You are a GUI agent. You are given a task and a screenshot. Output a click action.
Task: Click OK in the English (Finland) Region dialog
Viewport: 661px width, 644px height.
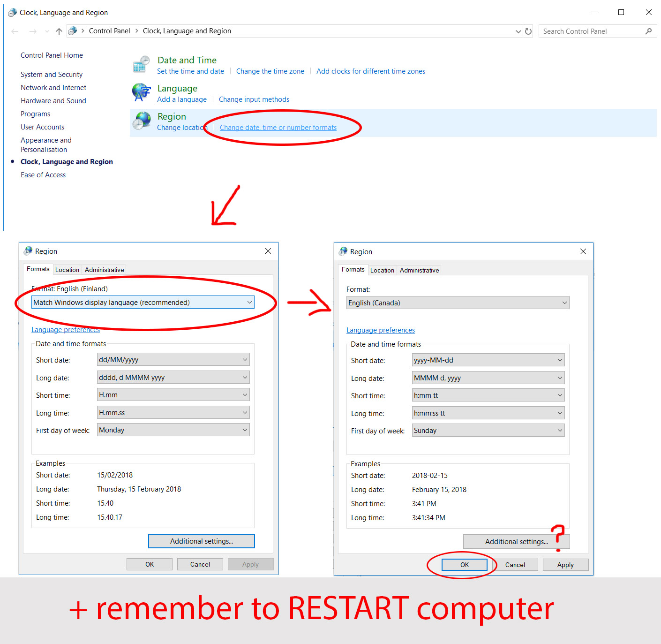[x=150, y=564]
